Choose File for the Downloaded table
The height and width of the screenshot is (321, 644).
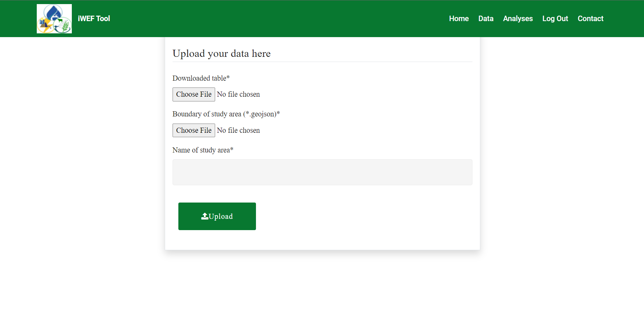point(193,94)
